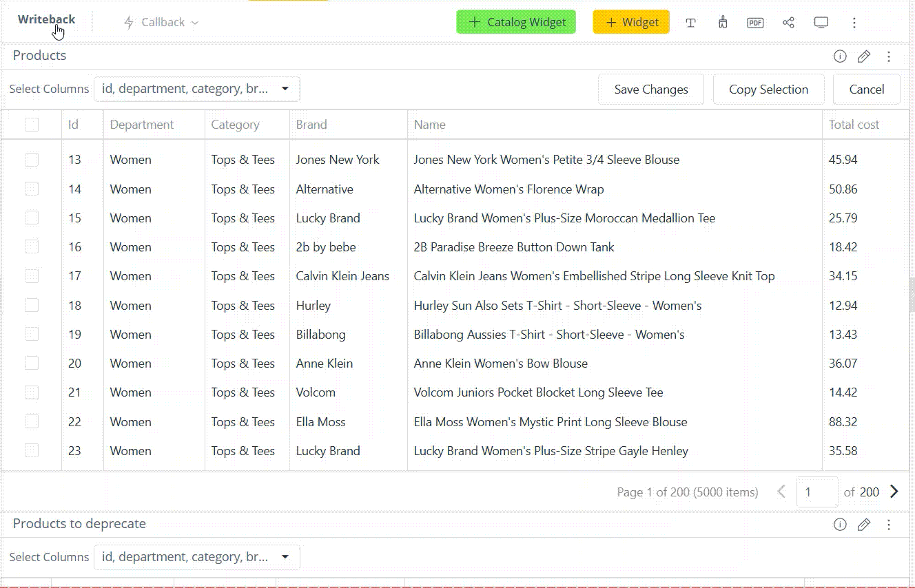Click info icon on Products widget

840,56
